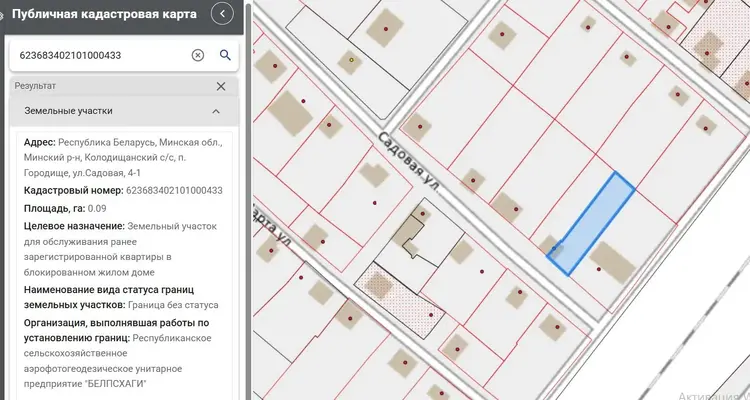The image size is (750, 400).
Task: Click the L-shaped outlined building near Садовая
Action: tap(410, 237)
